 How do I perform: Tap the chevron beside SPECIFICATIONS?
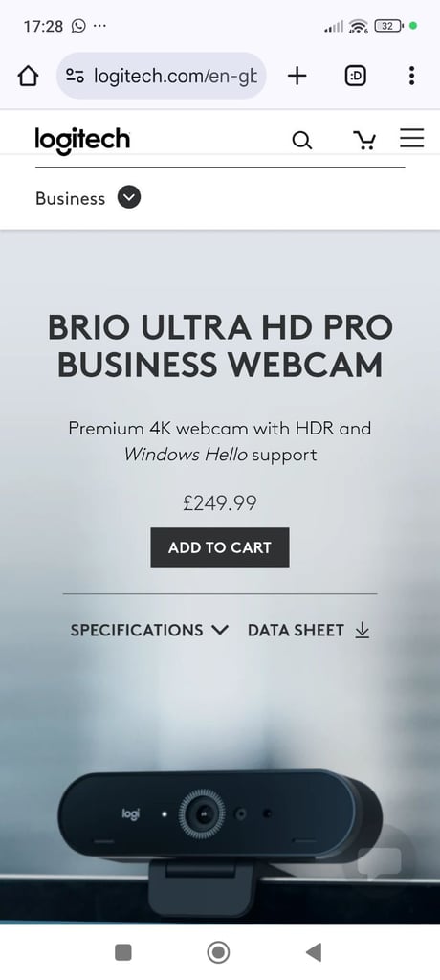click(x=220, y=630)
